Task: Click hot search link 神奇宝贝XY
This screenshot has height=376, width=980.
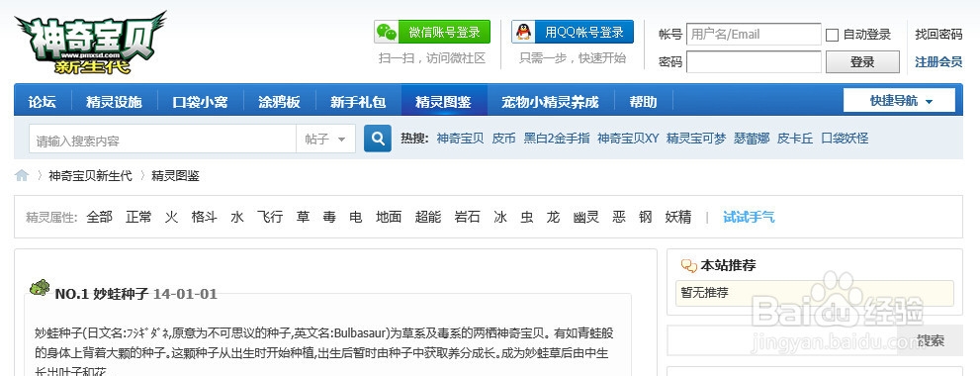Action: [x=628, y=139]
